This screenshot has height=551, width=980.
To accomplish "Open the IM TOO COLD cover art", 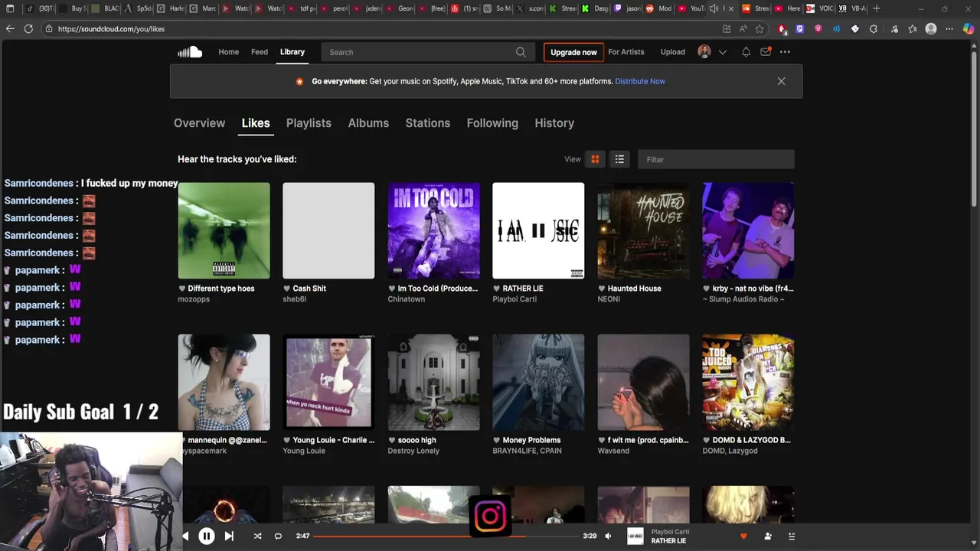I will pos(433,230).
